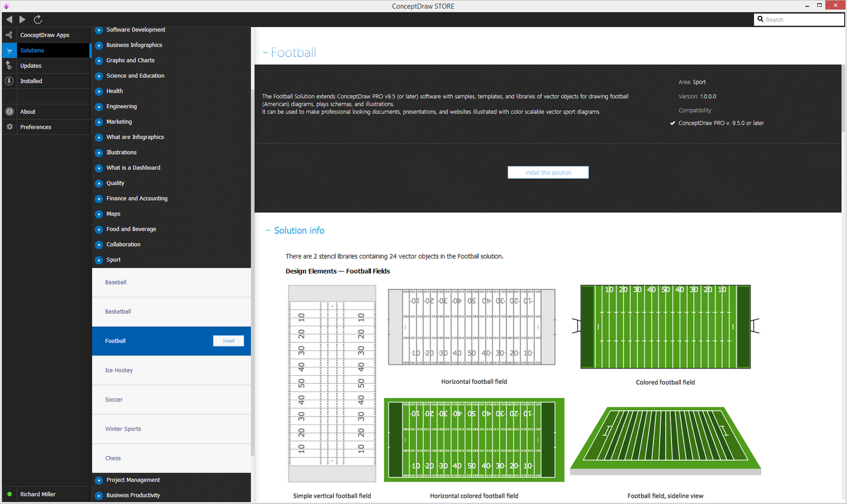Go forward using the right arrow
Screen dimensions: 847x504
(23, 19)
